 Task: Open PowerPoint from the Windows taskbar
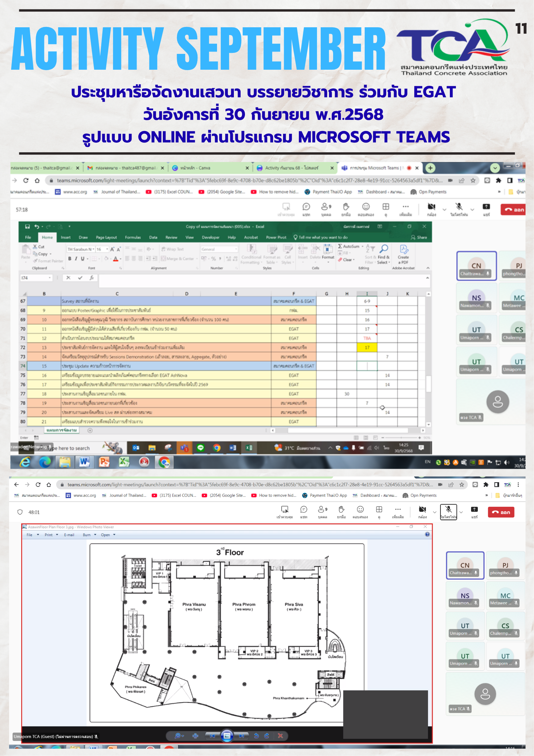pos(104,462)
